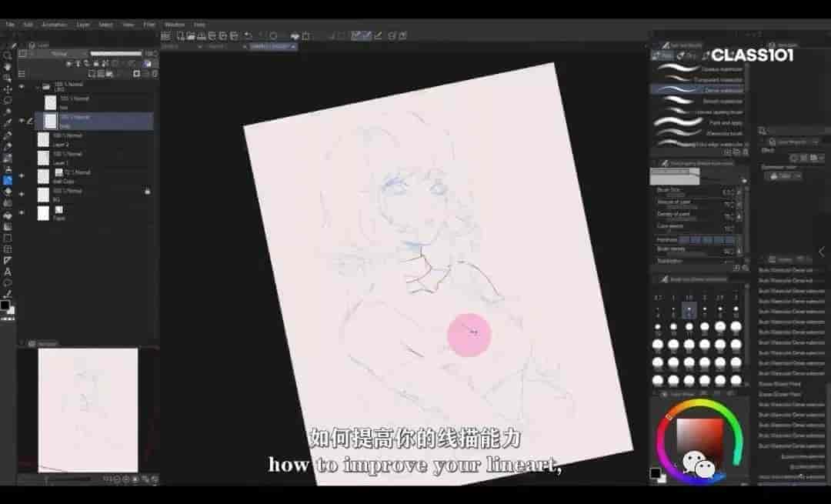831x504 pixels.
Task: Click the Navigator canvas thumbnail
Action: pyautogui.click(x=88, y=409)
